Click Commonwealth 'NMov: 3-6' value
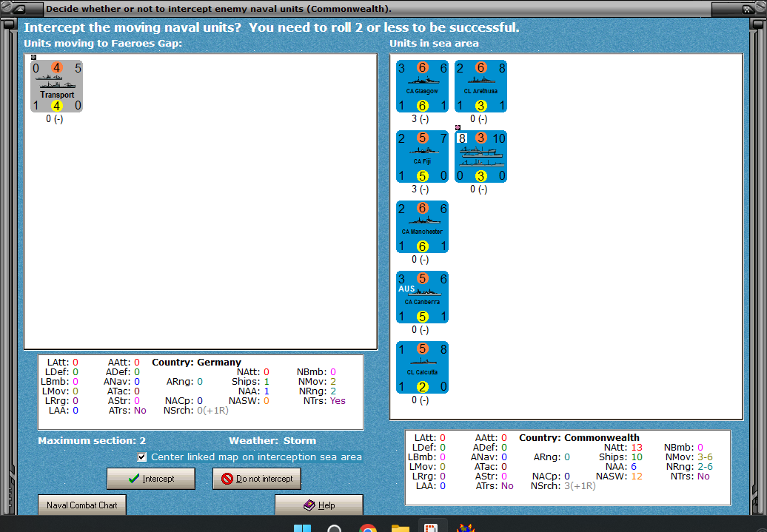 (x=689, y=457)
